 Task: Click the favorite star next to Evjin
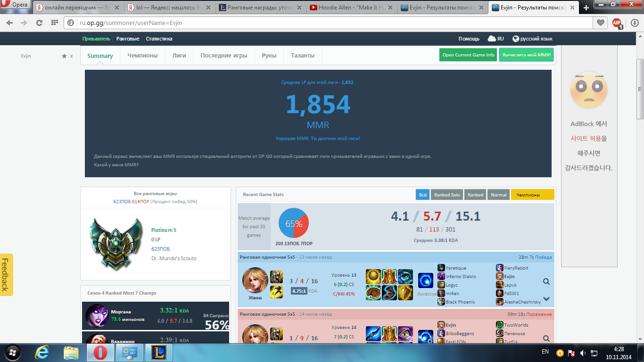tap(64, 56)
